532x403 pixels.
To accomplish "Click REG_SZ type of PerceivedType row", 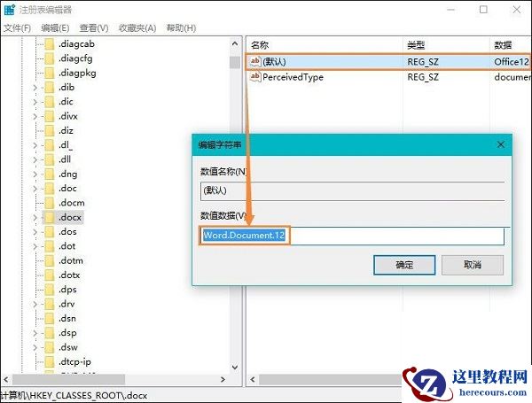I will click(x=423, y=77).
